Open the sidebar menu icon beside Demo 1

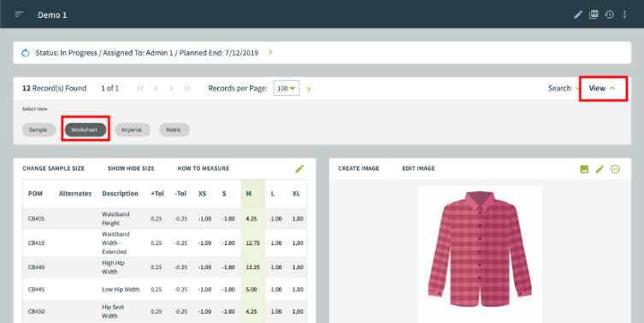19,15
